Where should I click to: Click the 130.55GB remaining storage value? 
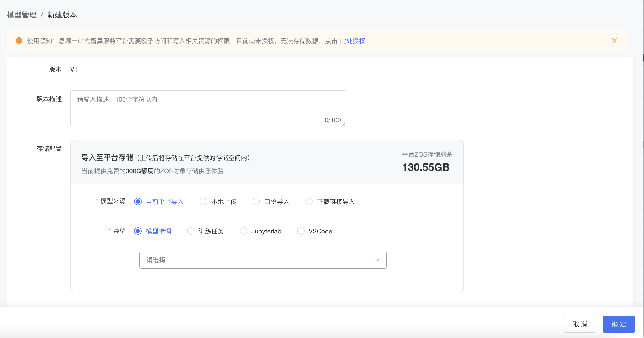(x=426, y=167)
